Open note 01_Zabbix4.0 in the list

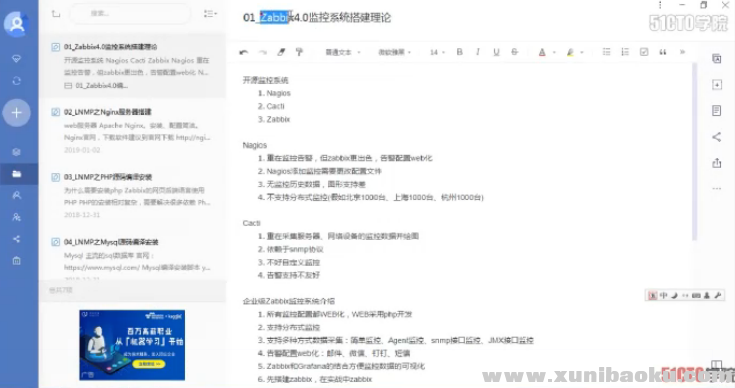(132, 66)
